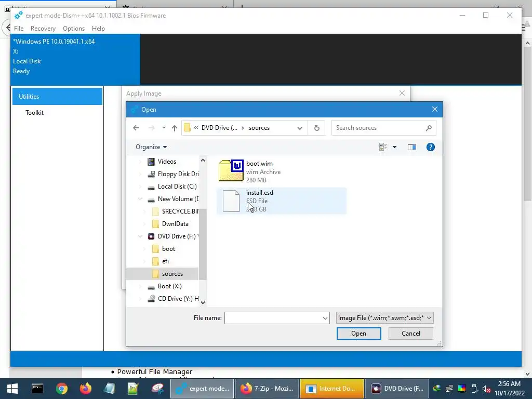Open the Image File type filter
This screenshot has height=399, width=532.
click(x=385, y=318)
